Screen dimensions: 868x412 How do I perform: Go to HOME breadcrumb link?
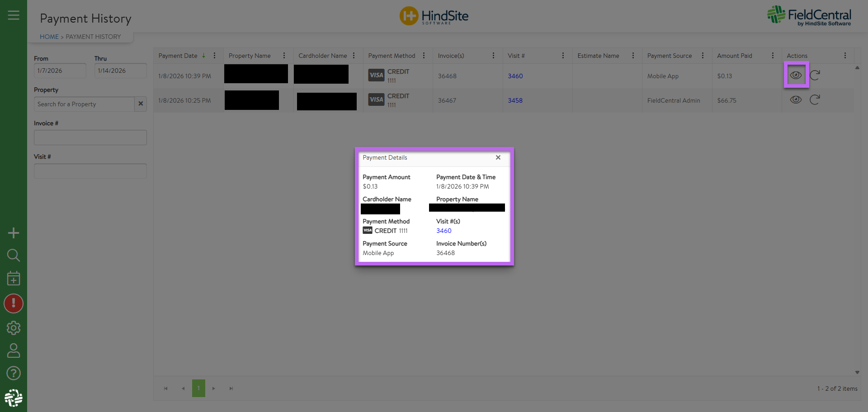(49, 37)
